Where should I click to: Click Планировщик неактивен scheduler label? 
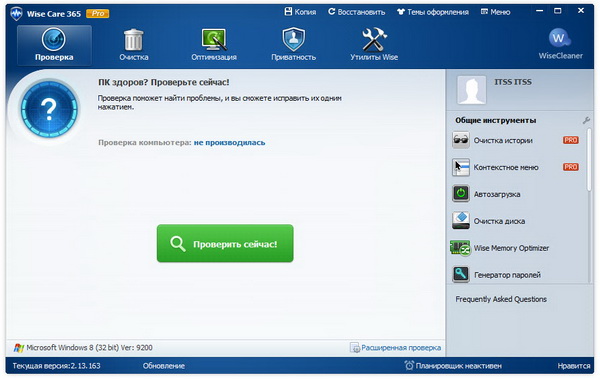(x=458, y=366)
